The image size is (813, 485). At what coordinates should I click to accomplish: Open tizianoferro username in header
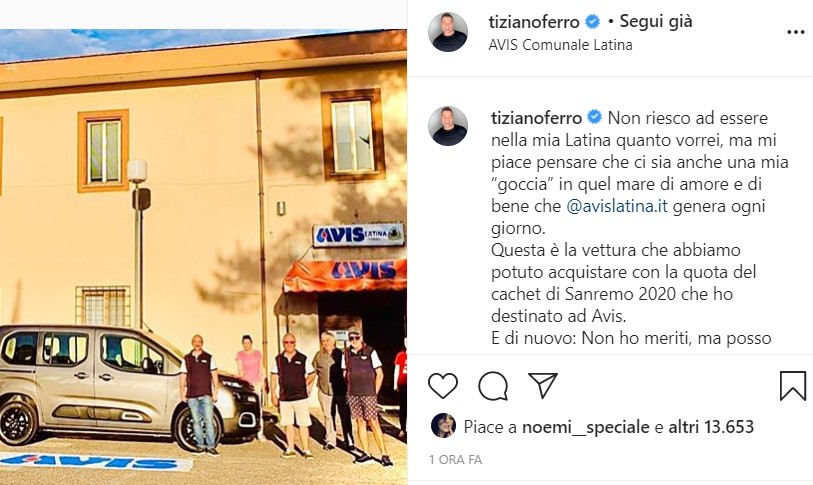534,22
